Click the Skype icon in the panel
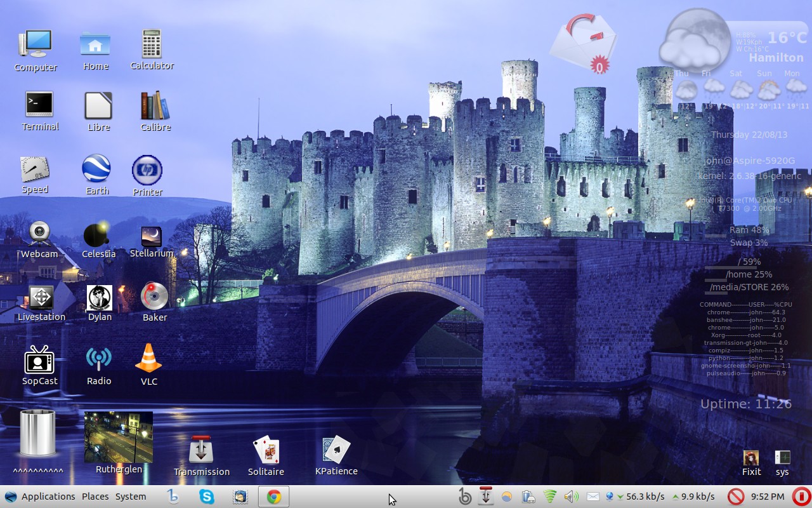Image resolution: width=812 pixels, height=508 pixels. (207, 497)
